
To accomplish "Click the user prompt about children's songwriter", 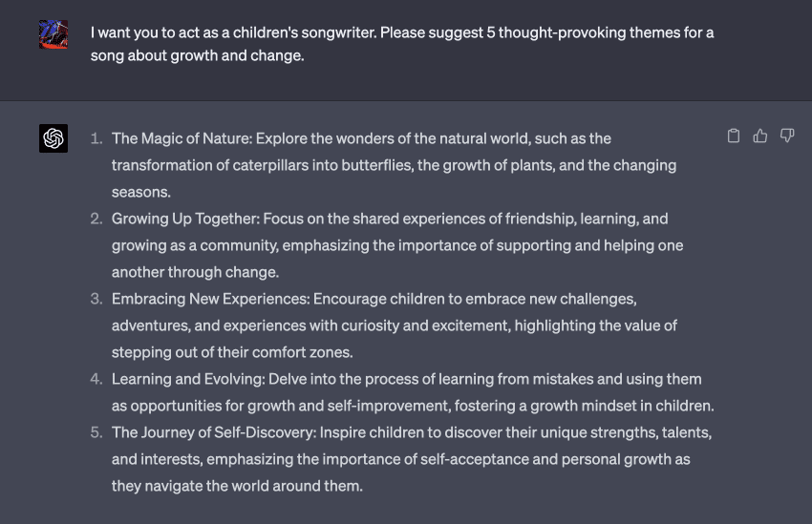I will 402,44.
